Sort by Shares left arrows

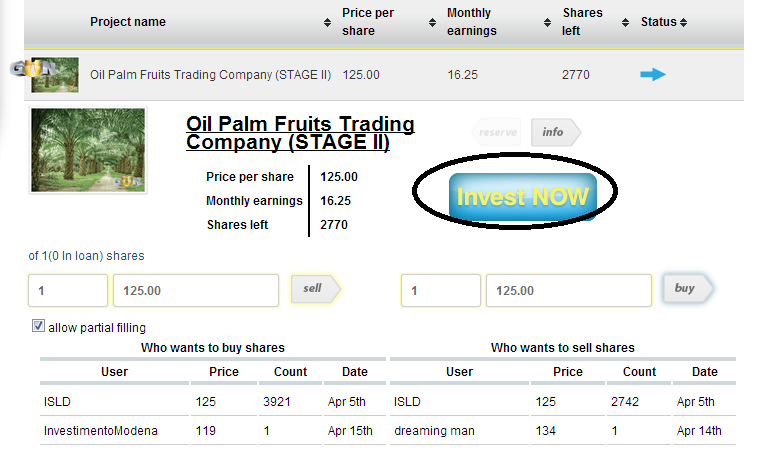(x=626, y=22)
